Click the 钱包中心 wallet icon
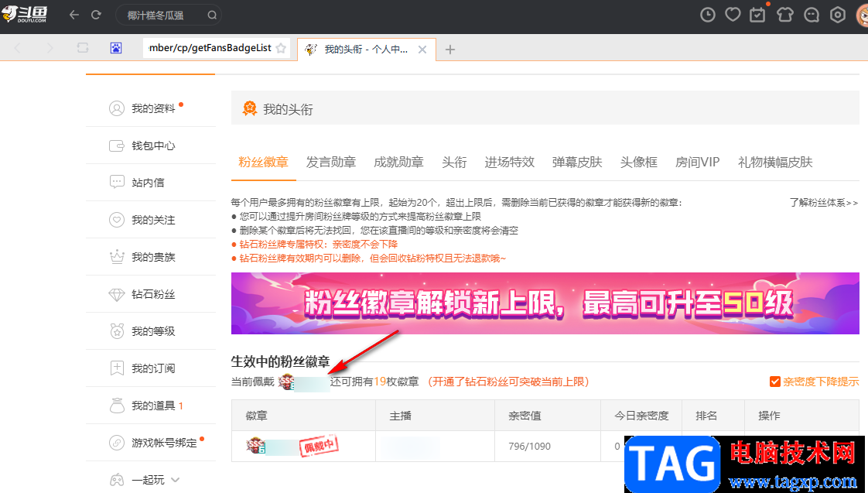Screen dimensions: 868x493 click(x=117, y=146)
